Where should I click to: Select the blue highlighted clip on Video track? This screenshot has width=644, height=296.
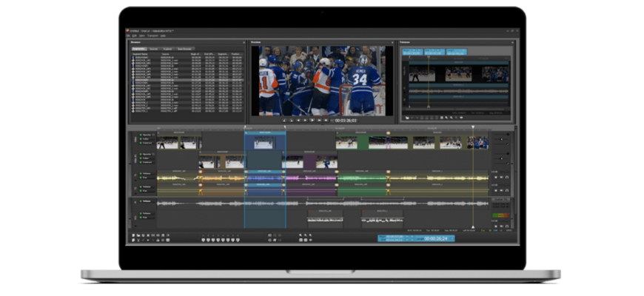pyautogui.click(x=265, y=141)
